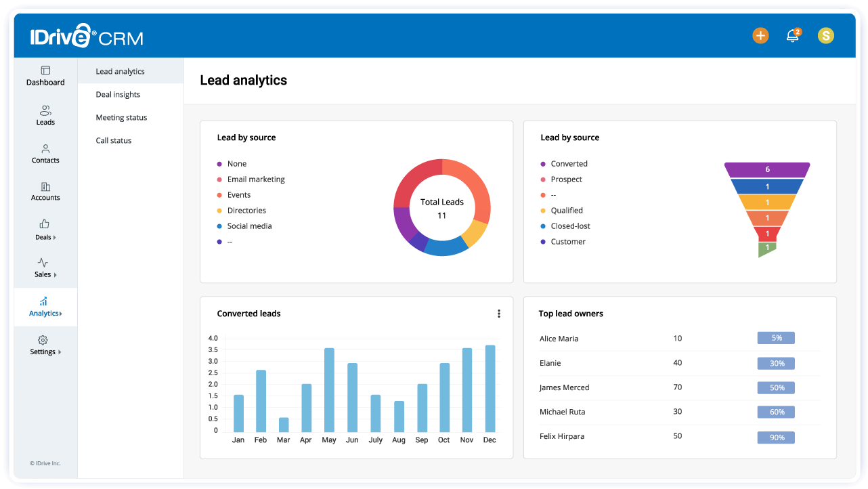
Task: Open Meeting status submenu item
Action: 121,117
